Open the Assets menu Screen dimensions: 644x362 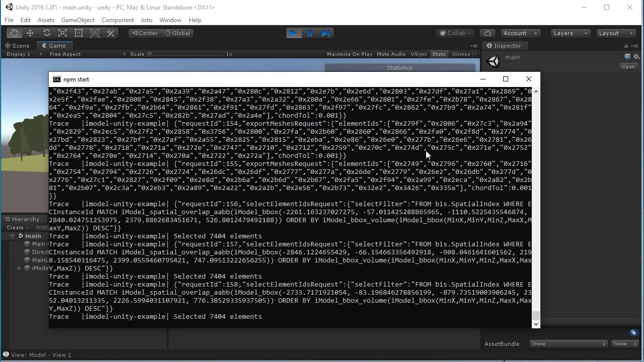(x=46, y=20)
